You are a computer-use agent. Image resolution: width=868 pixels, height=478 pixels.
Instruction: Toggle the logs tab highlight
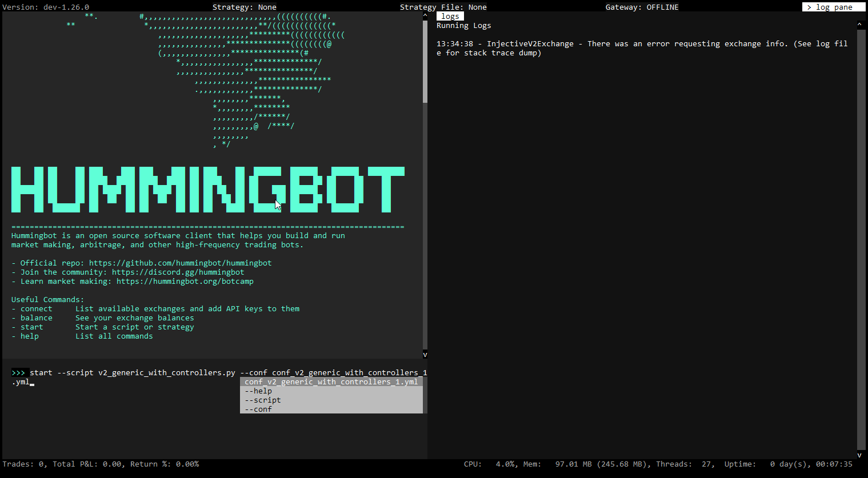[x=450, y=16]
